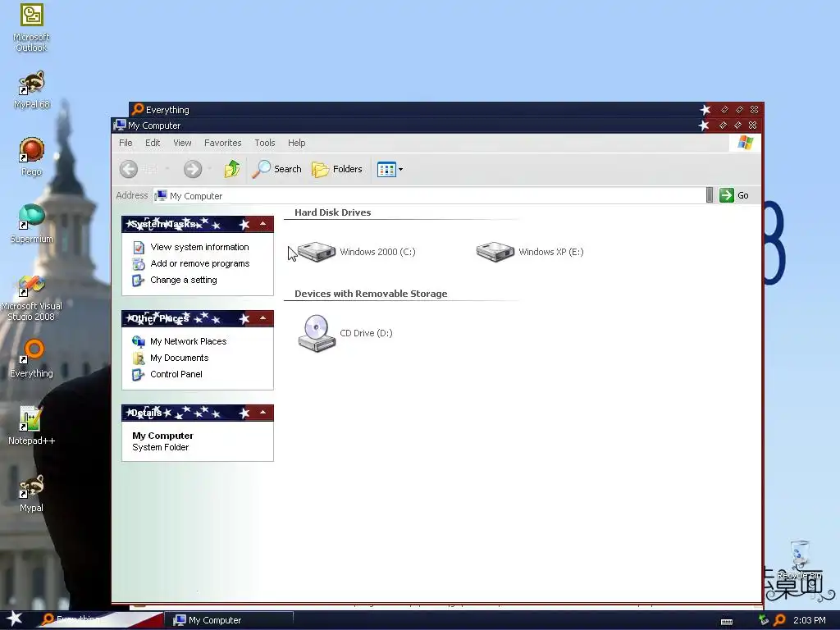
Task: Open the Back history dropdown arrow
Action: pos(167,169)
